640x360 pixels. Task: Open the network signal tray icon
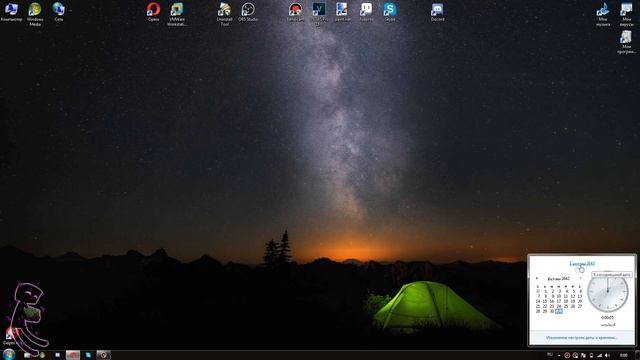tap(600, 356)
